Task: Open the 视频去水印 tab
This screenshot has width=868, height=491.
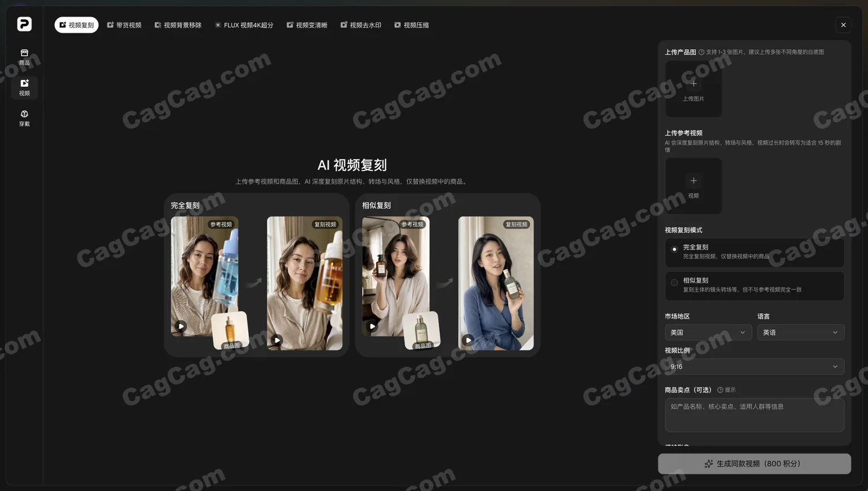Action: pos(361,25)
